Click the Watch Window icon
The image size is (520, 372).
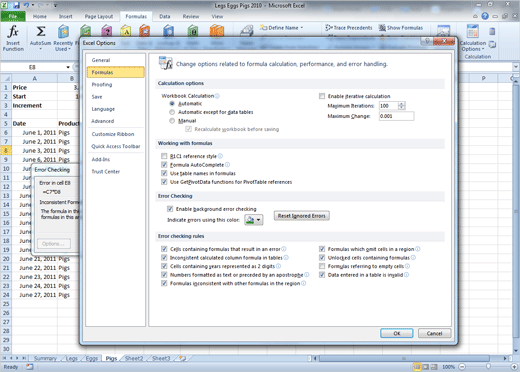pyautogui.click(x=443, y=31)
